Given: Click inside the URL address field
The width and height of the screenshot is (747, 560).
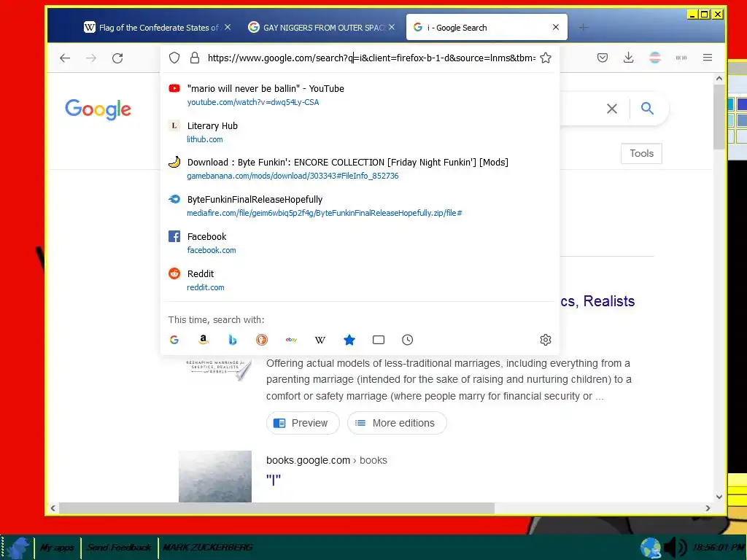Looking at the screenshot, I should pyautogui.click(x=371, y=58).
